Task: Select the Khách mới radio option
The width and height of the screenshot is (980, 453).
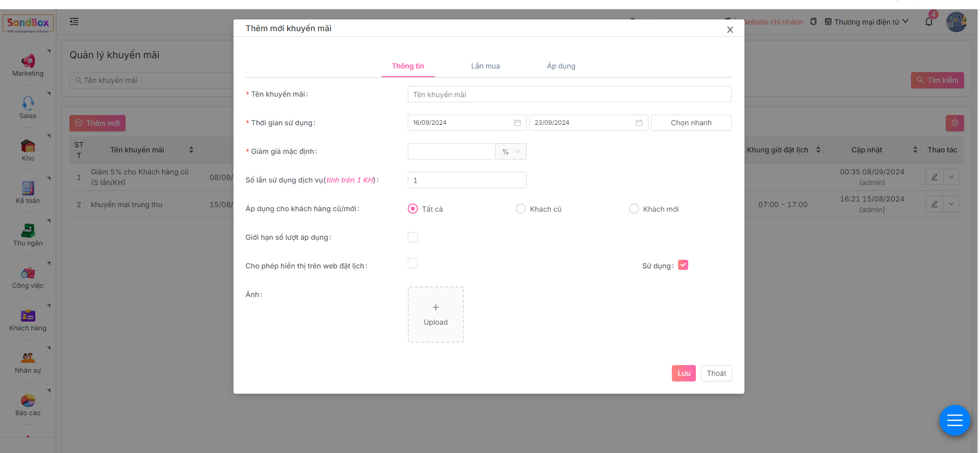Action: (634, 209)
